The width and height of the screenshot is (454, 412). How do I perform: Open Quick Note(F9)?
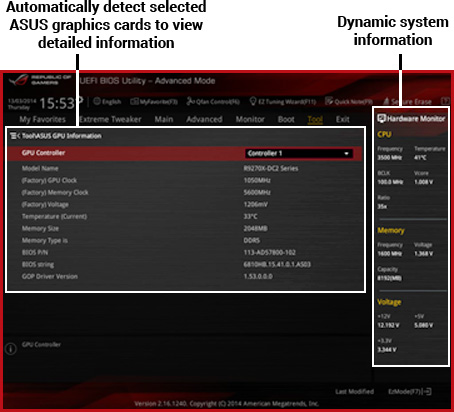[349, 101]
